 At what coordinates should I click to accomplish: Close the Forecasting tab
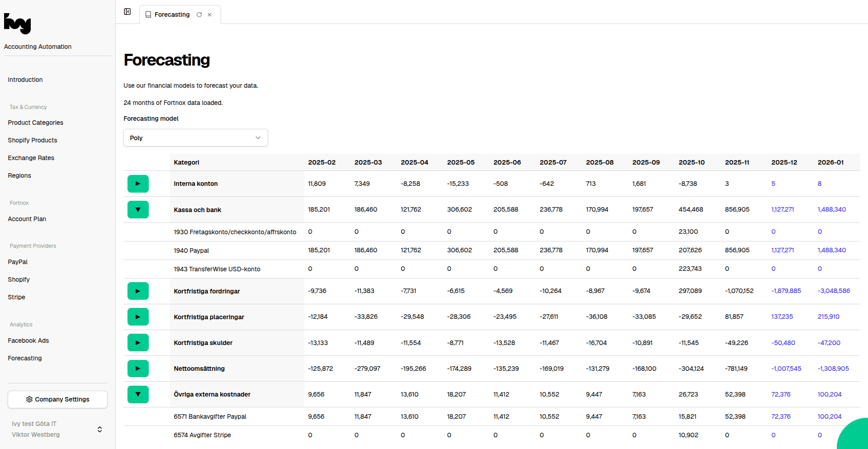(x=210, y=14)
